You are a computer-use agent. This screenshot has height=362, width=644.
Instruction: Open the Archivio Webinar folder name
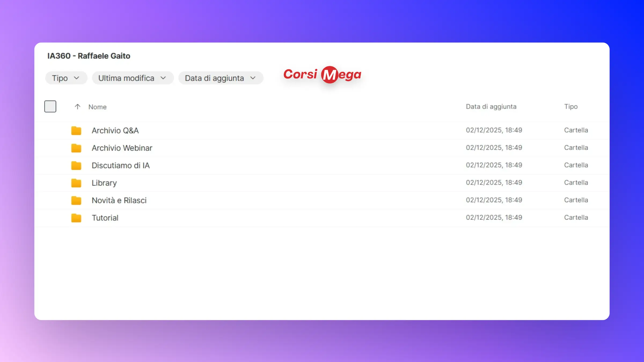point(122,148)
